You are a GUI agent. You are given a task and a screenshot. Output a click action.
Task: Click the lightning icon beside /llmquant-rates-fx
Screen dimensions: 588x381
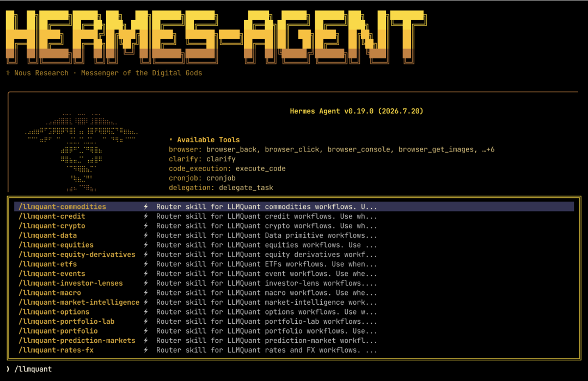click(x=146, y=350)
